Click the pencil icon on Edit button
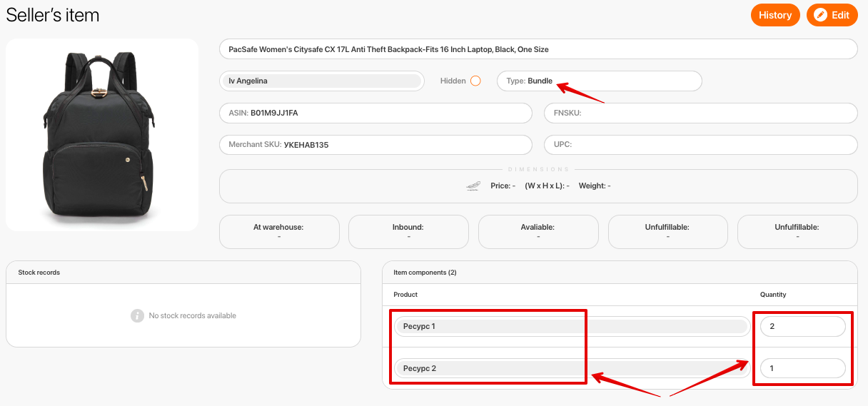Screen dimensions: 868x406 (821, 15)
